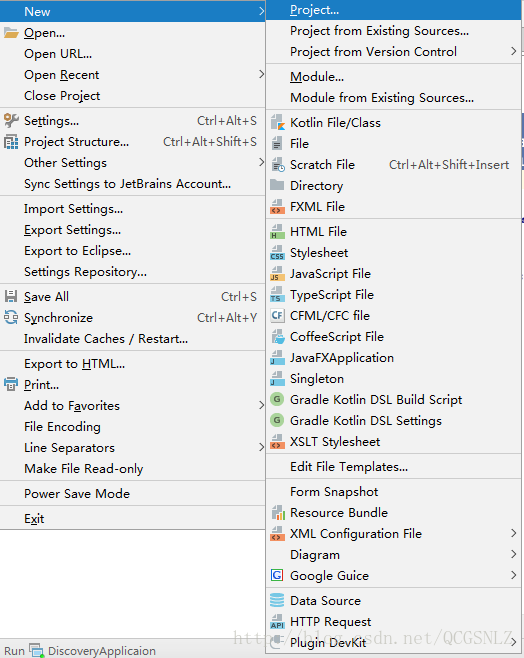Click the JavaScript File JS icon

277,274
